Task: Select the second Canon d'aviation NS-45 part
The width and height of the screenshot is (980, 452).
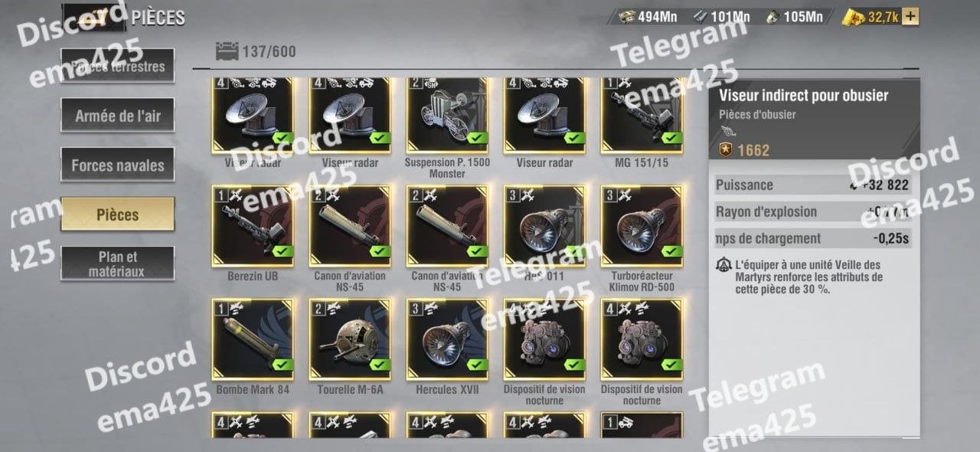Action: point(447,225)
